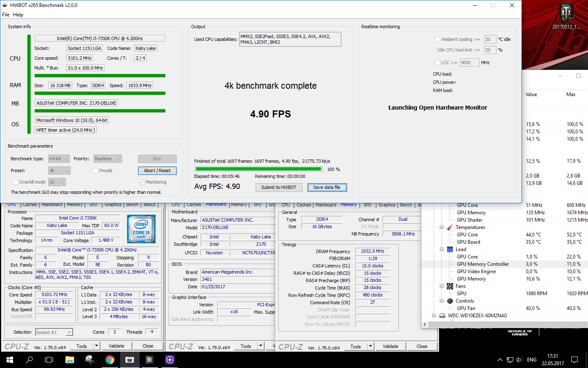Switch to Graphics tab in CPU-Z memory window
The image size is (588, 368).
pos(387,205)
